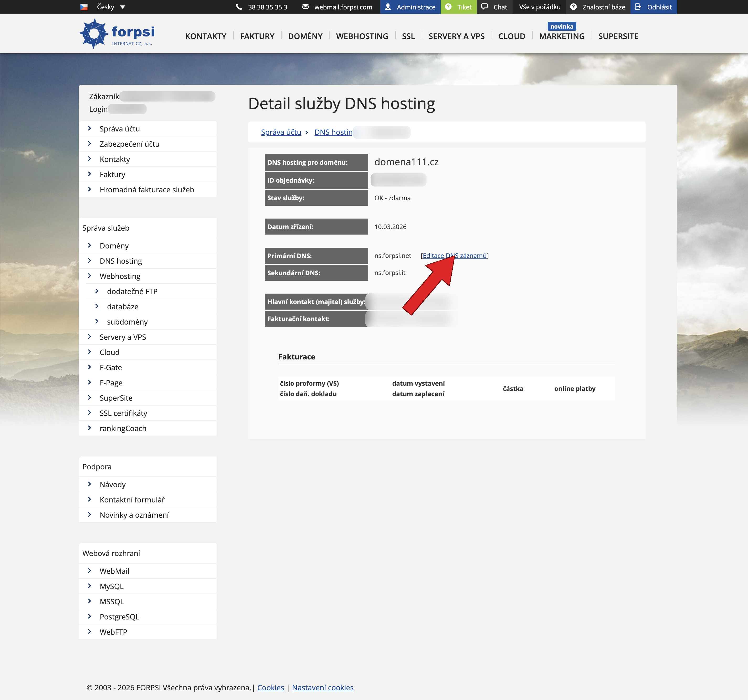
Task: Expand the DNS hosting sidebar entry
Action: (120, 261)
